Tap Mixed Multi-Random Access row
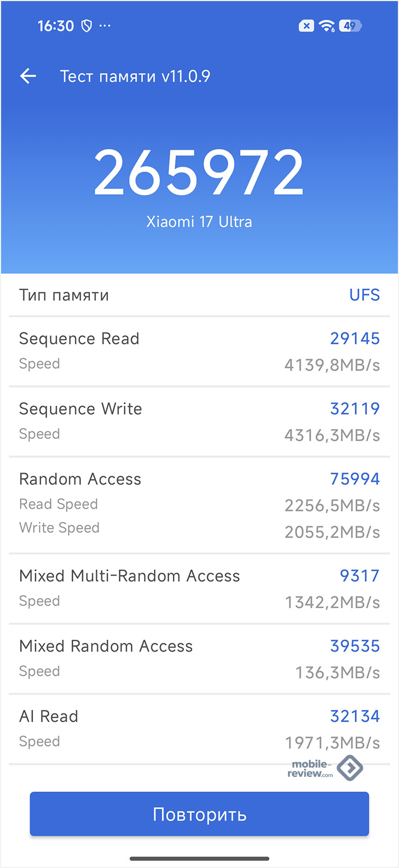Viewport: 399px width, 868px height. click(200, 588)
